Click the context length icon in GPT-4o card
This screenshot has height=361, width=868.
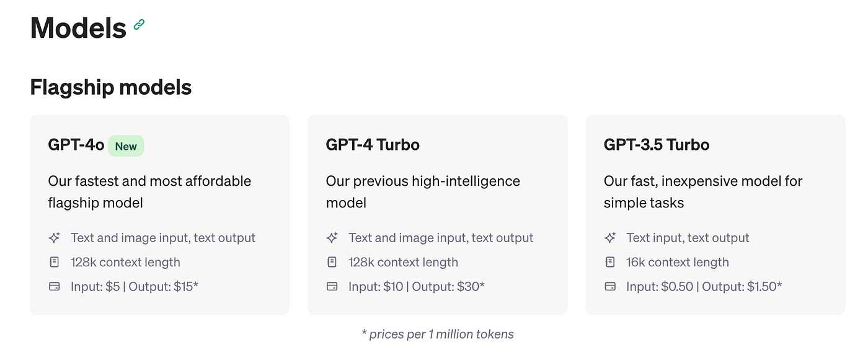click(55, 263)
